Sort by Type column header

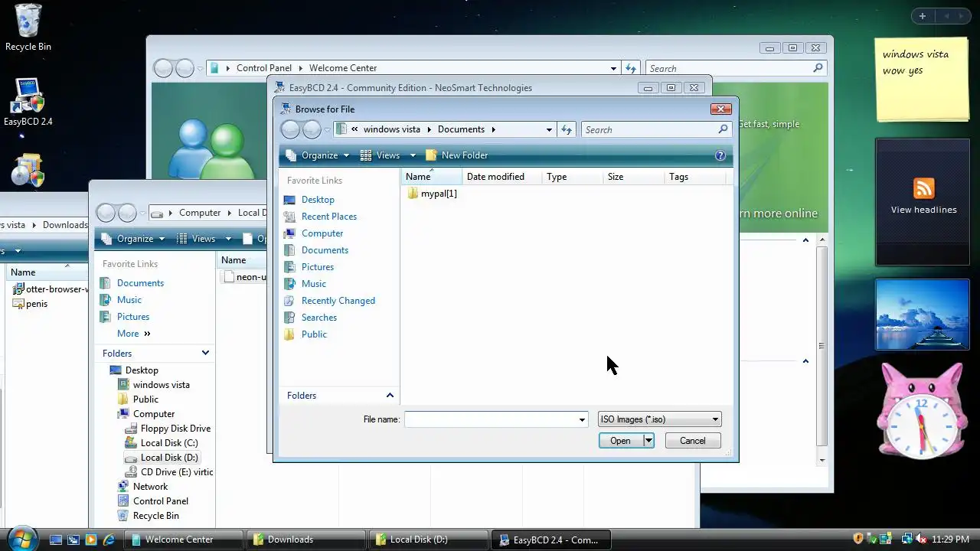coord(572,177)
